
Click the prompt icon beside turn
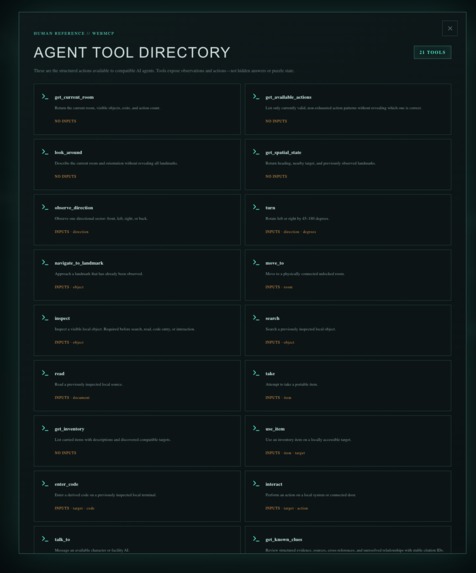pyautogui.click(x=256, y=207)
